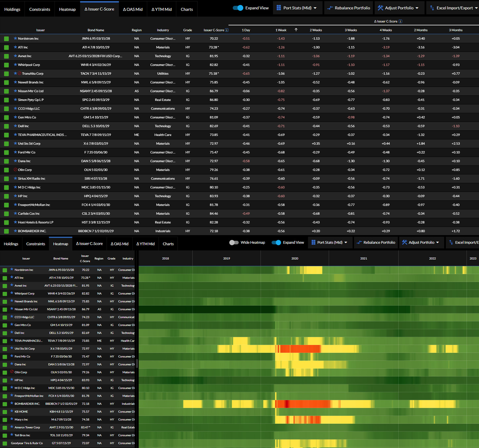Open the Charts tab in the lower panel
This screenshot has width=479, height=448.
[168, 244]
